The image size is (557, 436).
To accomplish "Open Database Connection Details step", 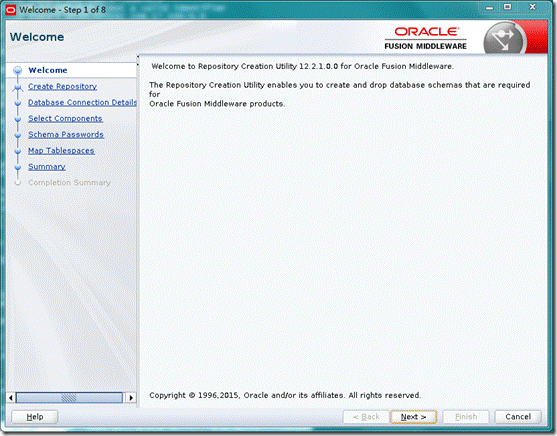I will pos(82,102).
